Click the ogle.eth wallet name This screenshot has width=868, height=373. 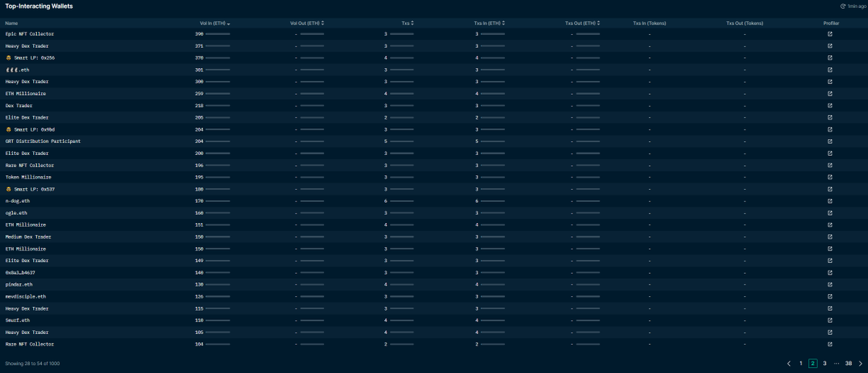pyautogui.click(x=17, y=213)
